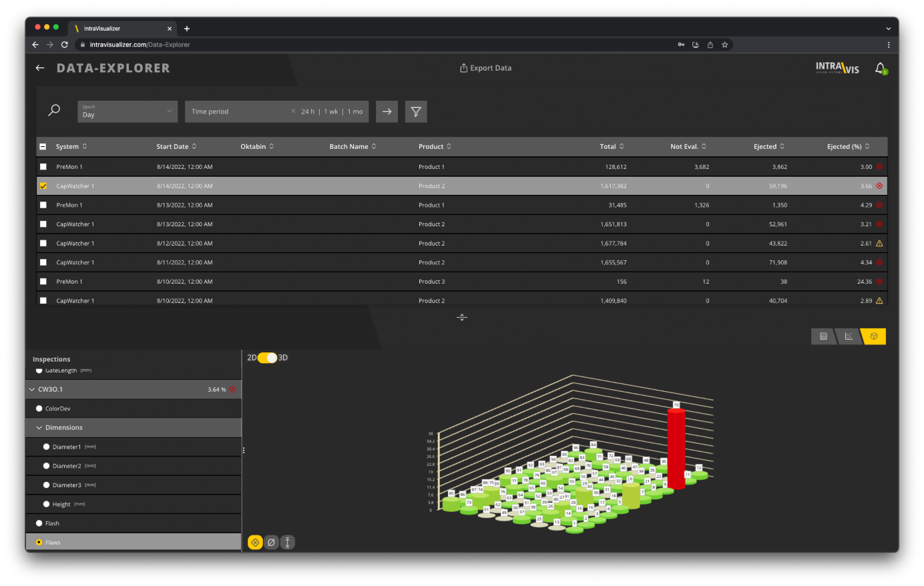Screen dimensions: 924x586
Task: Click the diameter symbol chart icon
Action: [x=271, y=543]
